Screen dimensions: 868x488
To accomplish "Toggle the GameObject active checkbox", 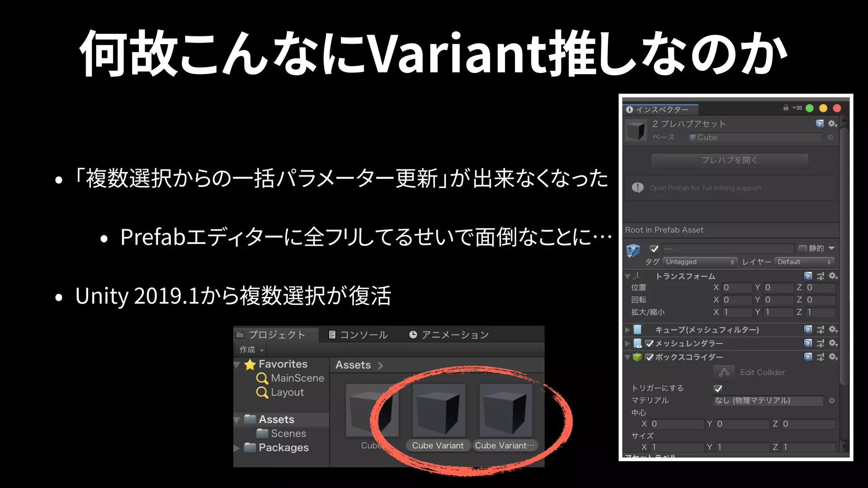I will point(654,249).
